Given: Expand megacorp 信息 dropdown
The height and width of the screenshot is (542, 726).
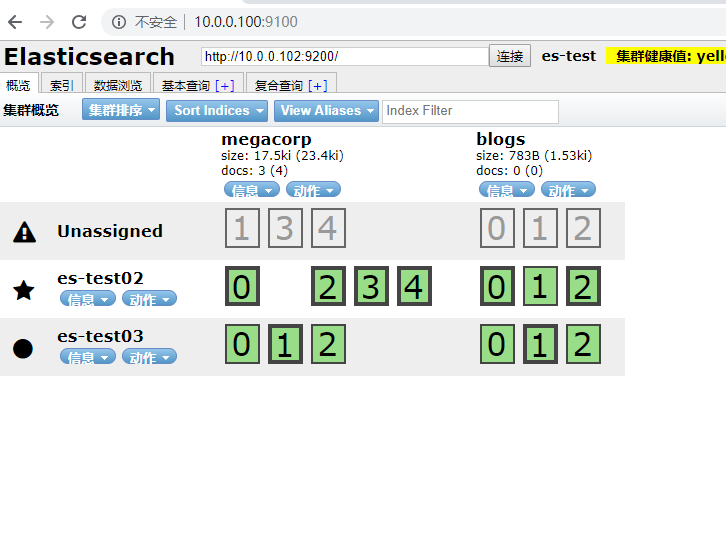Looking at the screenshot, I should point(252,189).
